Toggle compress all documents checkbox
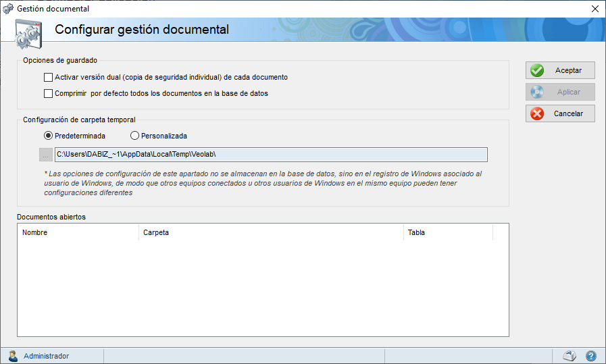 pos(49,93)
